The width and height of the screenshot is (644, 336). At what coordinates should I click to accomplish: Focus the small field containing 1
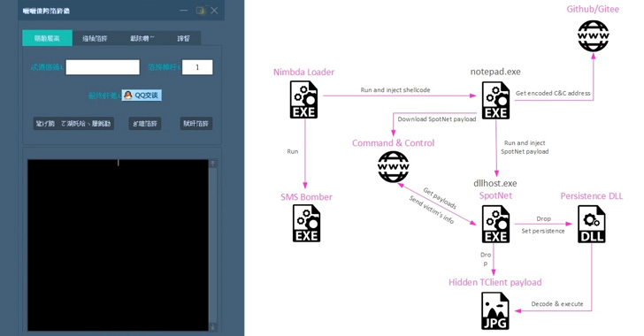pyautogui.click(x=197, y=67)
